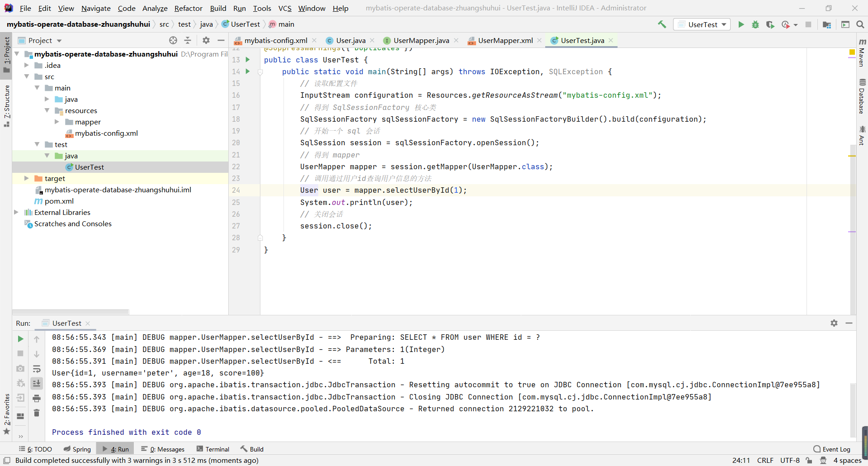
Task: Switch to User.java editor tab
Action: point(351,40)
